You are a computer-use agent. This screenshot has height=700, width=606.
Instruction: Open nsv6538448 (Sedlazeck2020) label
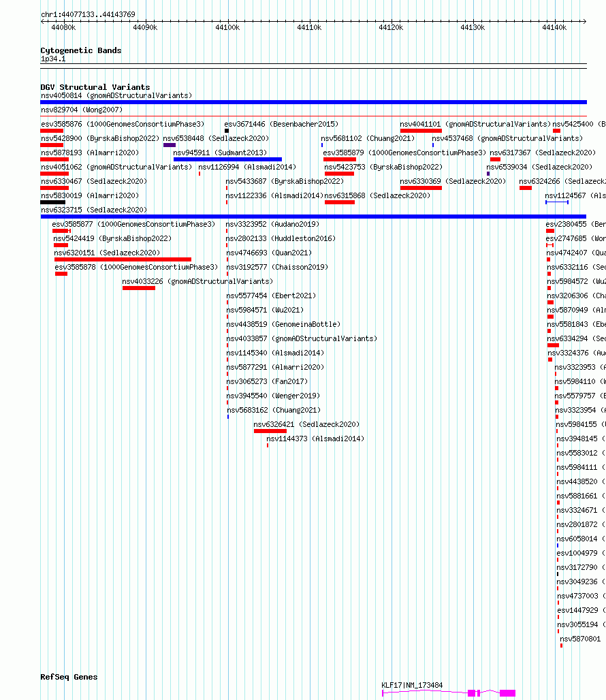coord(216,138)
